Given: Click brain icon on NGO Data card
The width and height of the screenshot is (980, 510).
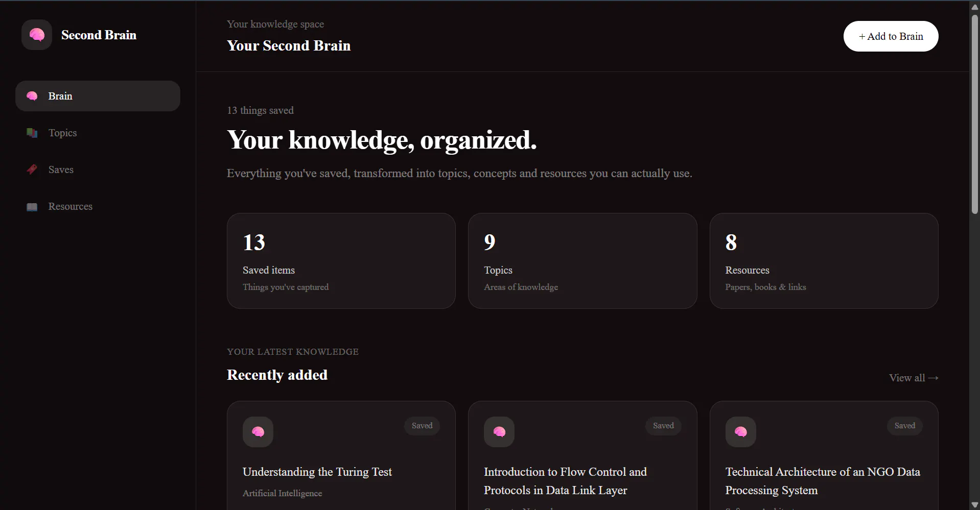Looking at the screenshot, I should [741, 432].
